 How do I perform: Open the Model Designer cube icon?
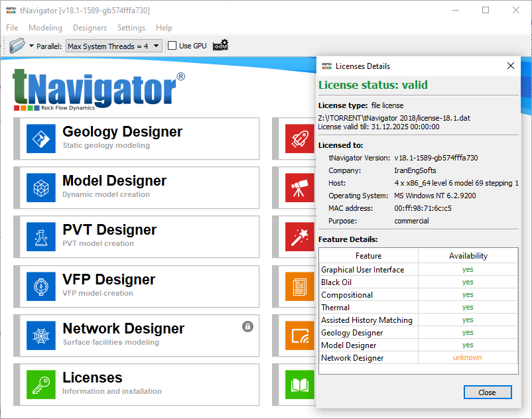41,188
